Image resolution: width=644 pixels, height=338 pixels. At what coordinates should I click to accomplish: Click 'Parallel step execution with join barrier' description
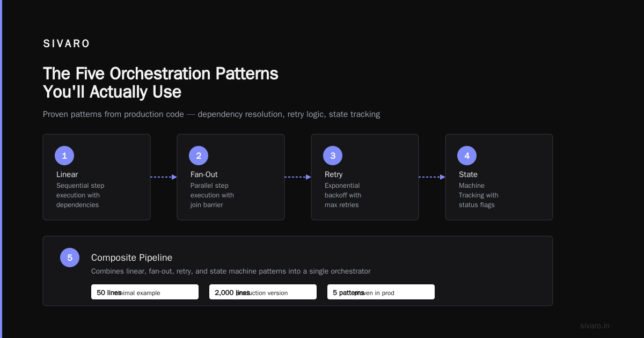(x=212, y=195)
